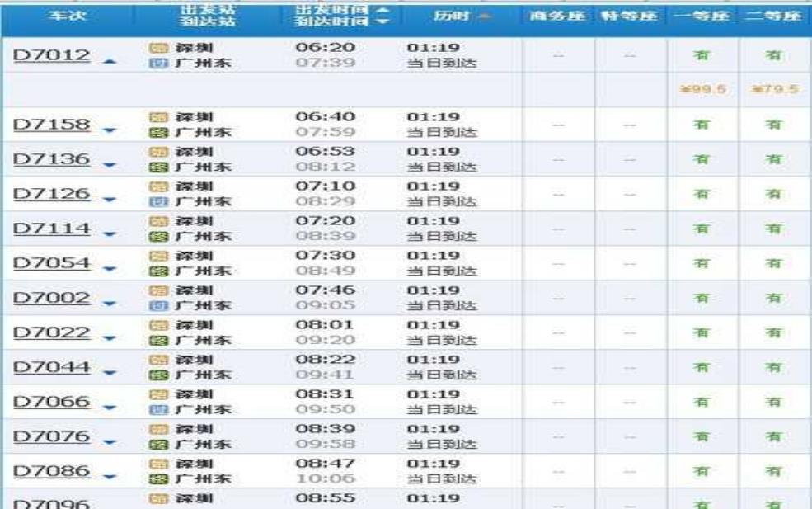Click the 出发站 到达站 column header
The height and width of the screenshot is (509, 812).
pyautogui.click(x=207, y=16)
